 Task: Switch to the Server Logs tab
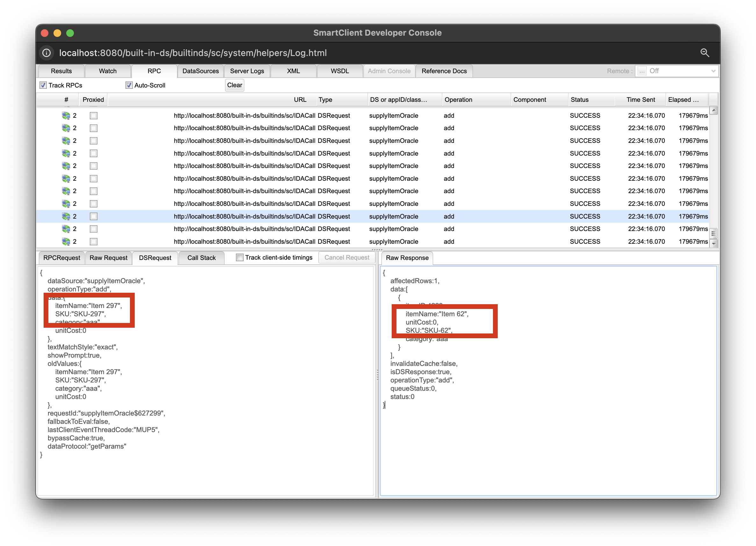247,71
